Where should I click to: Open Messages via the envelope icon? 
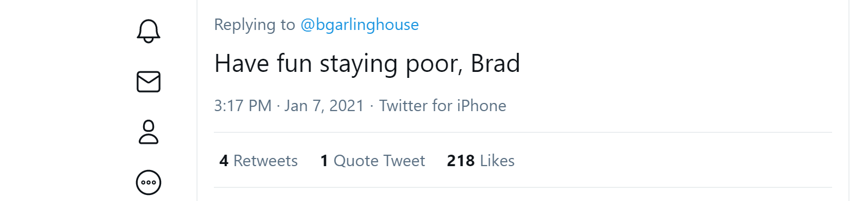149,82
